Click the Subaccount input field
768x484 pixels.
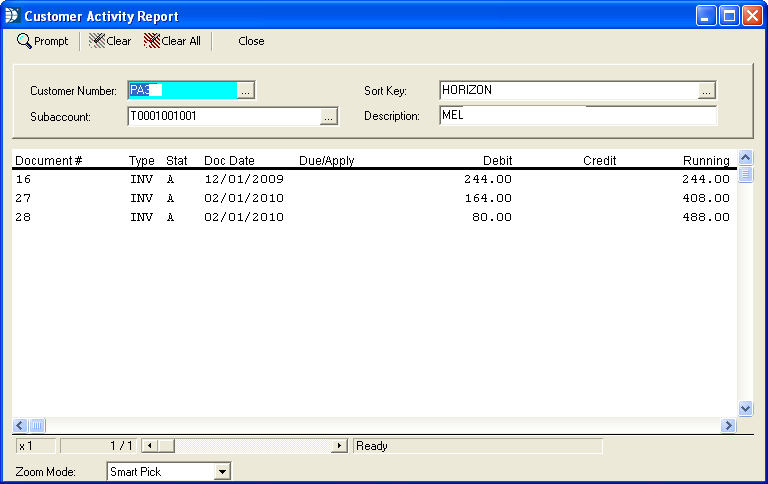[222, 116]
